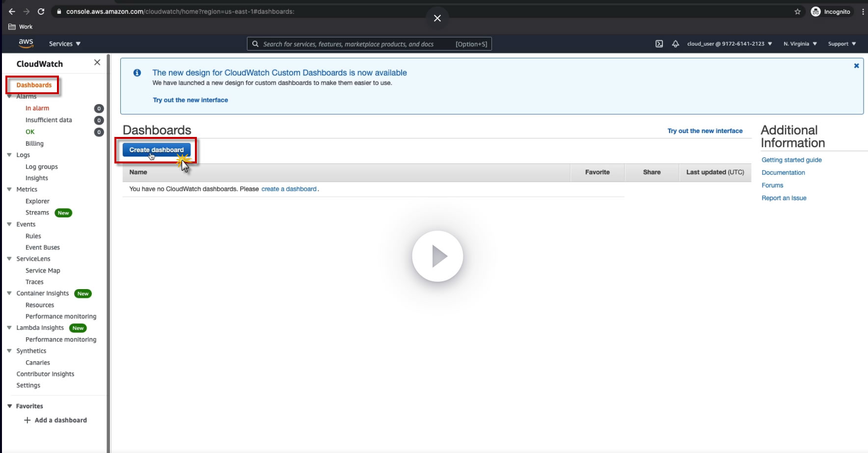The height and width of the screenshot is (453, 868).
Task: Open the CloudShell terminal icon
Action: click(659, 44)
